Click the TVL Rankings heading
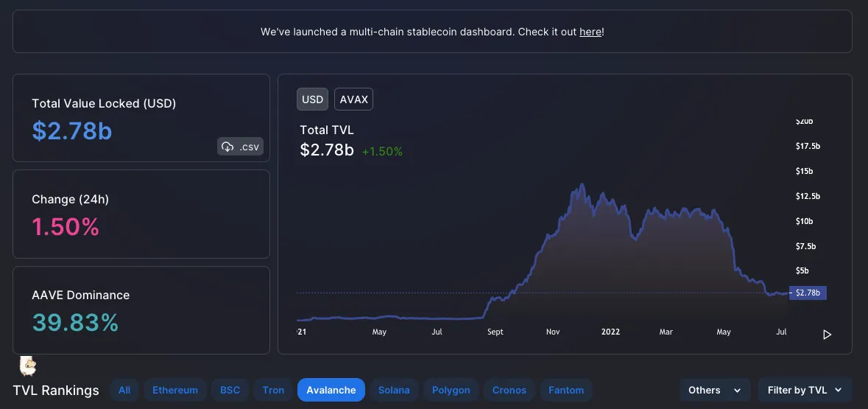Image resolution: width=868 pixels, height=409 pixels. (56, 390)
